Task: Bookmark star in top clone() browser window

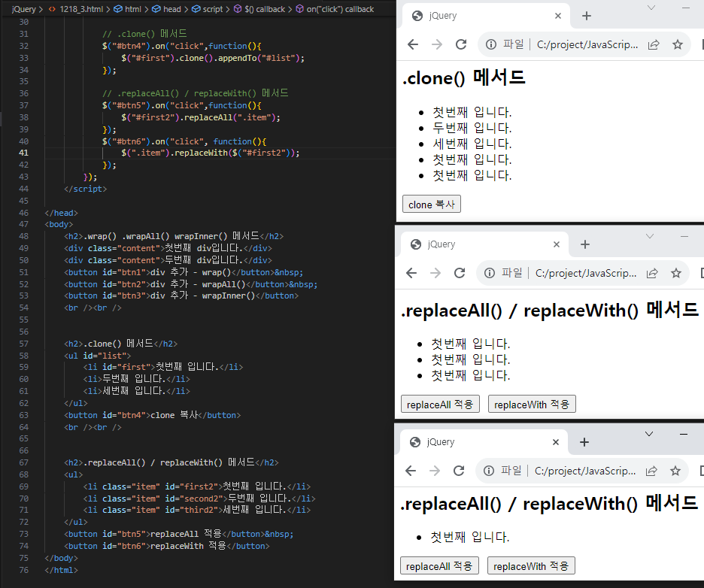Action: (678, 44)
